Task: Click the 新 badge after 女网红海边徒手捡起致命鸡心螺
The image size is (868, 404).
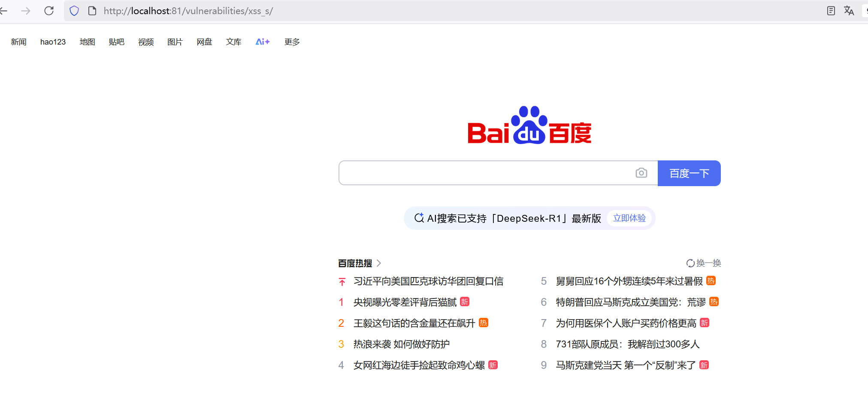Action: (493, 365)
